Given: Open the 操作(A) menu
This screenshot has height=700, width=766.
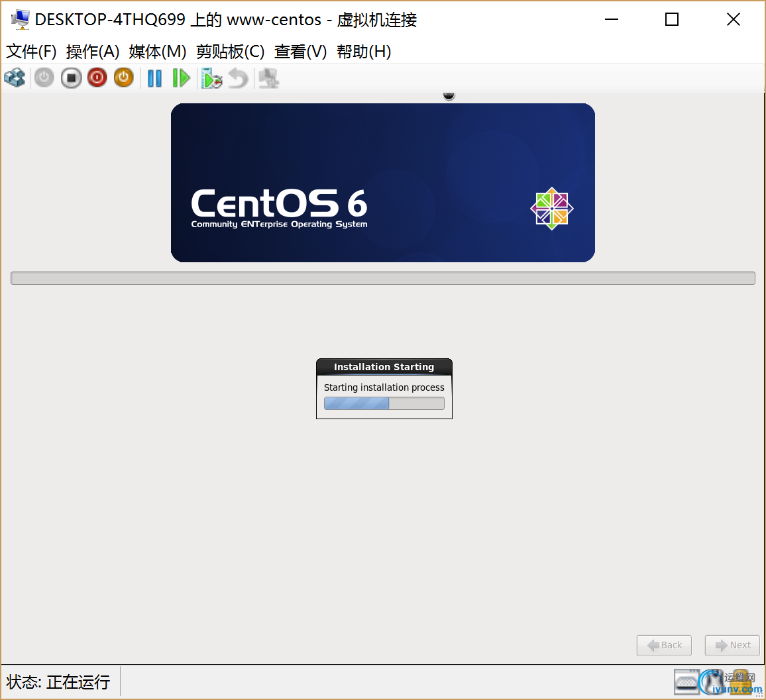Looking at the screenshot, I should point(93,51).
